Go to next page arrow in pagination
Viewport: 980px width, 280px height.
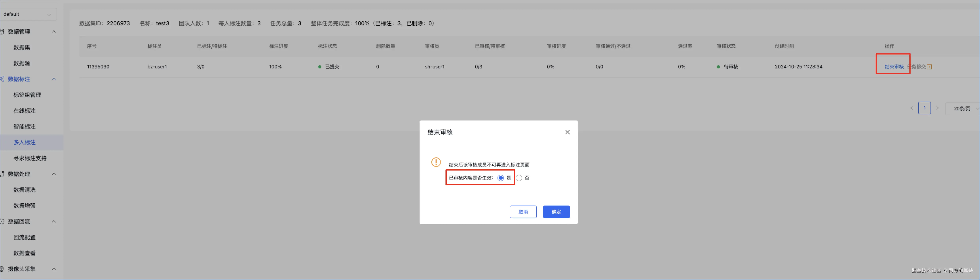(937, 108)
